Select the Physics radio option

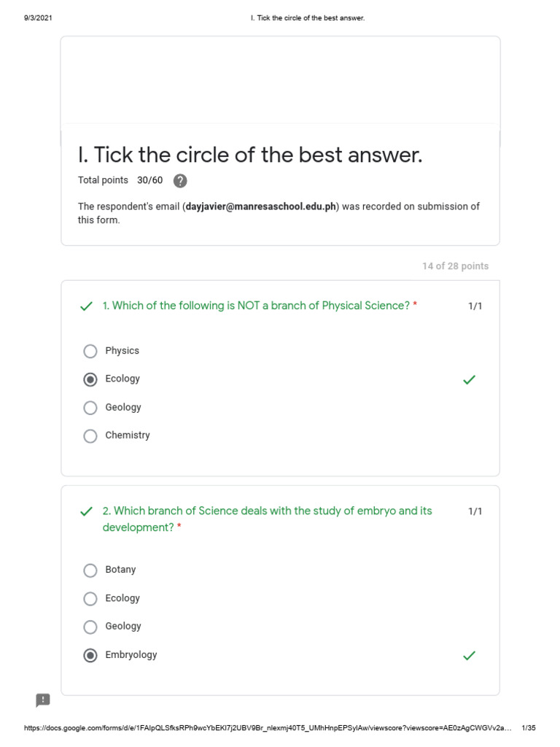90,352
